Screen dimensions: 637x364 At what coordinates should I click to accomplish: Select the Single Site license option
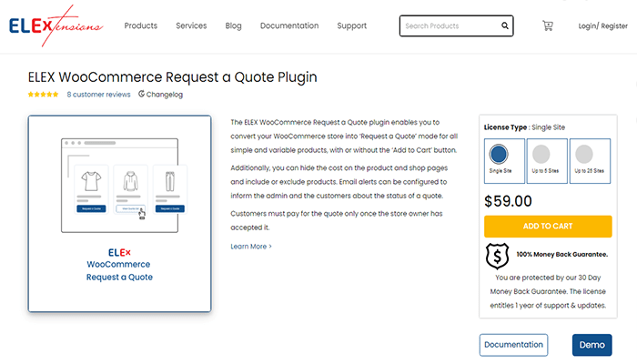point(500,161)
